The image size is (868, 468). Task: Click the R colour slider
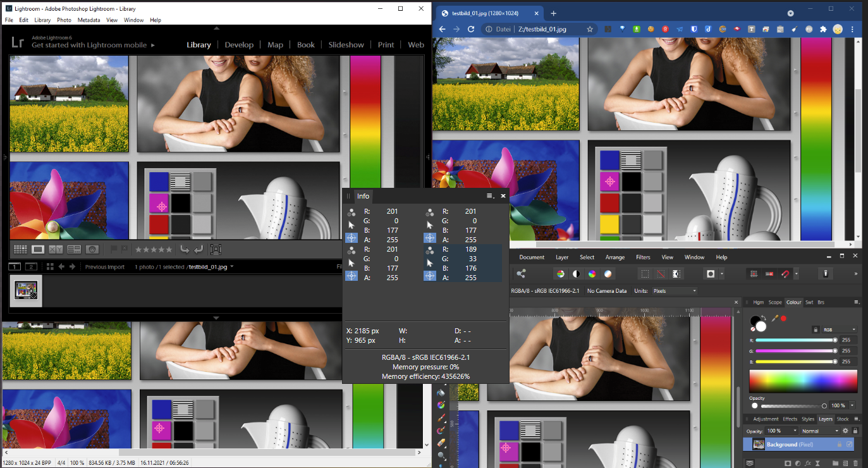pos(797,340)
